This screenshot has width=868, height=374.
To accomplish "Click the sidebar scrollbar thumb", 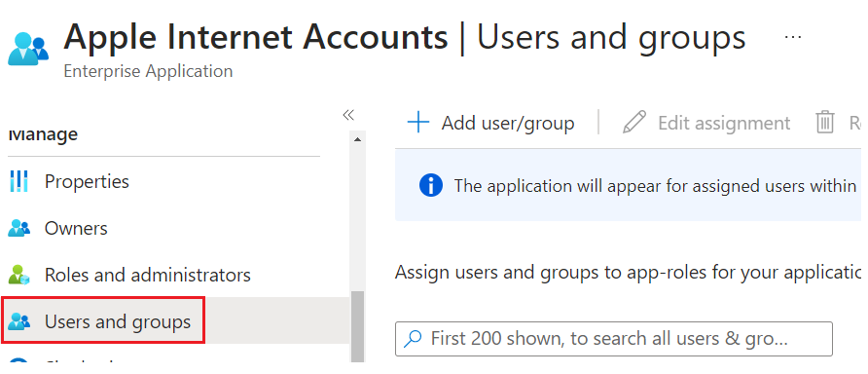I will point(357,326).
